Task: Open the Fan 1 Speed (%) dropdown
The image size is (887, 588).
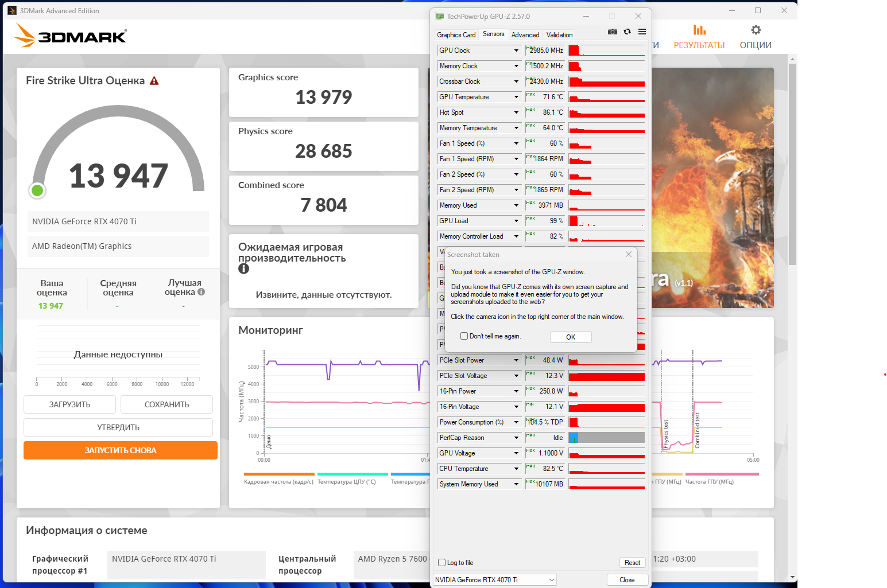Action: 516,143
